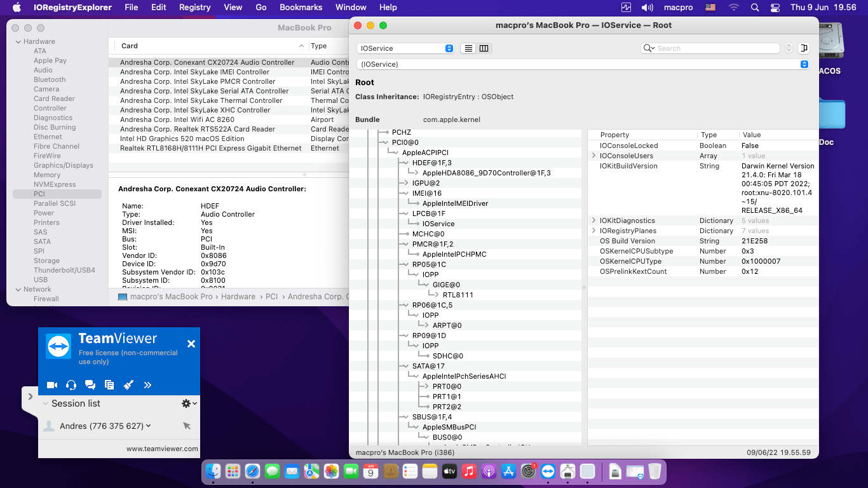Open Maps from the Dock
868x488 pixels.
coord(312,471)
